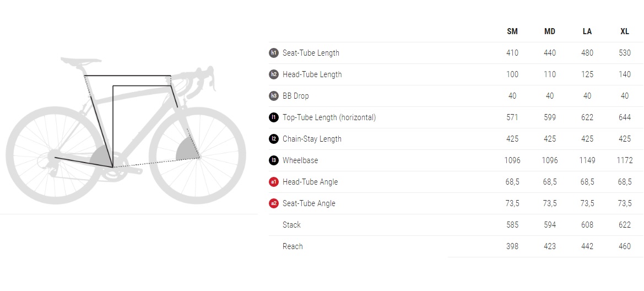Click the l1 Top-Tube Length badge icon

tap(274, 117)
